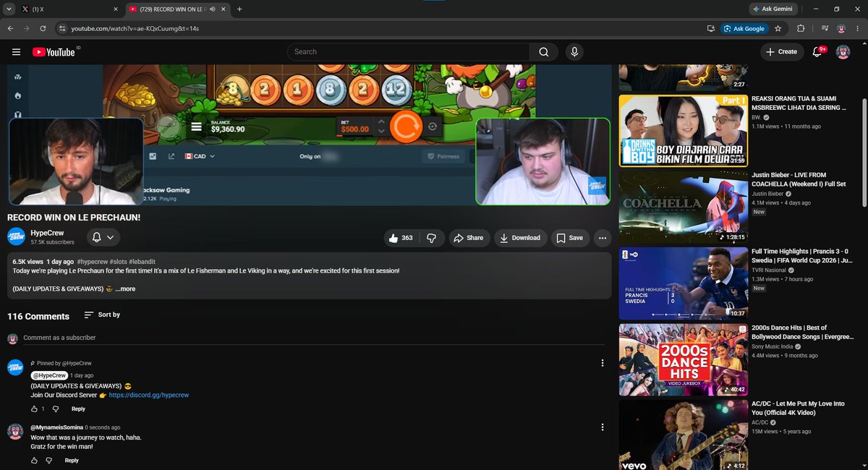View site information icon in address bar
The image size is (868, 470).
(61, 29)
